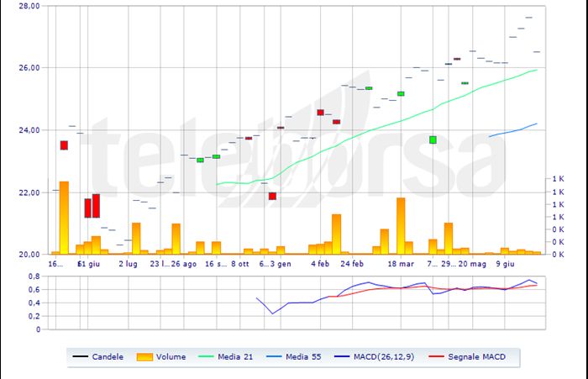Toggle the Segnale MACD legend entry
The height and width of the screenshot is (379, 588).
click(466, 356)
